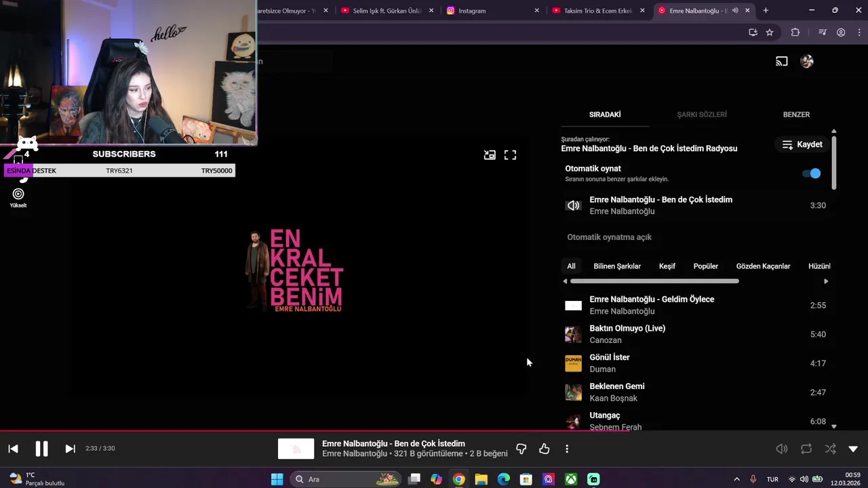Turn off the Otomatik oynat switch
This screenshot has width=868, height=488.
[x=812, y=174]
